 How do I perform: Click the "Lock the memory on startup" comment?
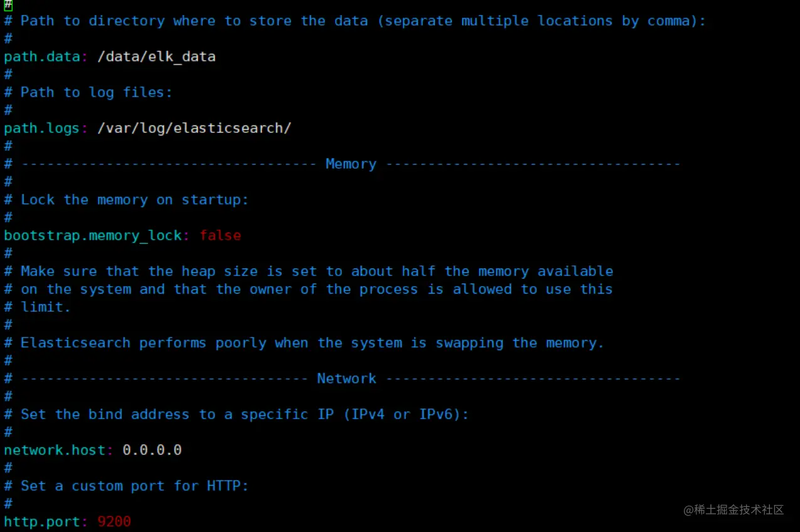(x=134, y=200)
